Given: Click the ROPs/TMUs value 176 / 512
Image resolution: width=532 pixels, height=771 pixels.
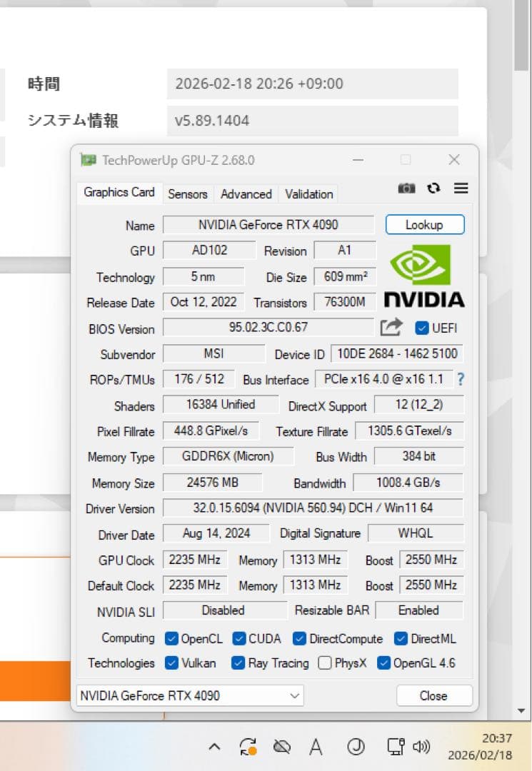Looking at the screenshot, I should tap(199, 379).
